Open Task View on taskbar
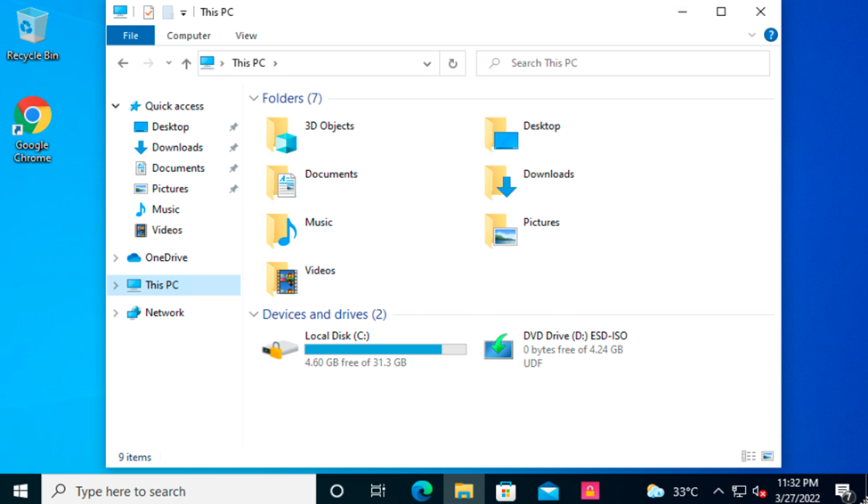This screenshot has width=868, height=504. coord(378,491)
